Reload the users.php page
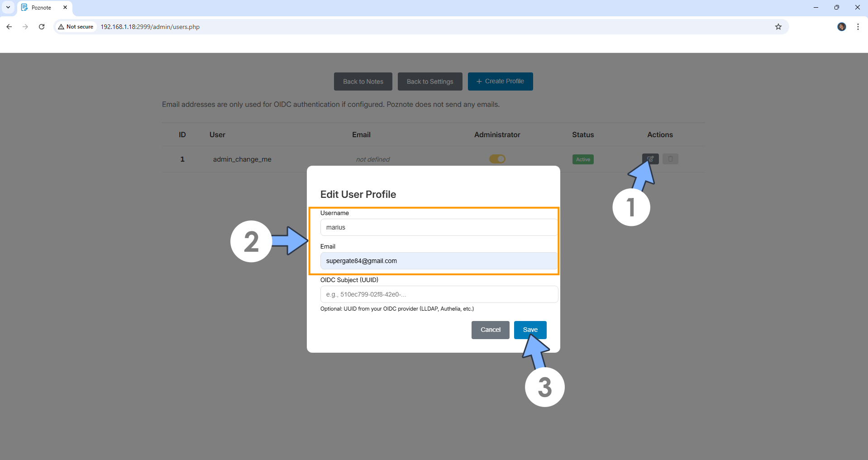This screenshot has width=868, height=460. (42, 27)
